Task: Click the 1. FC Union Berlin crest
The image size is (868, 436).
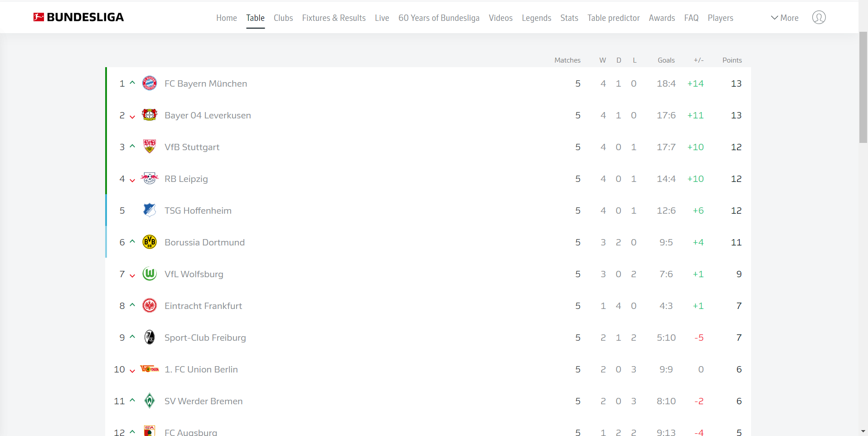Action: [150, 369]
